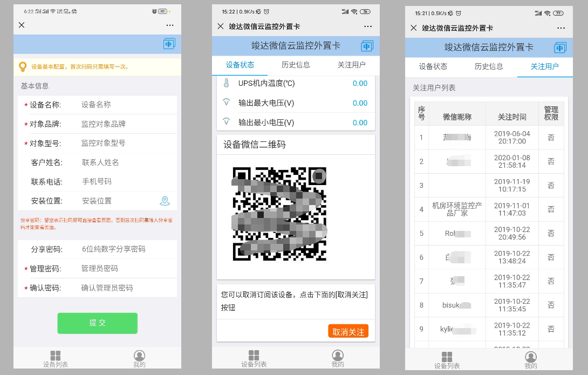The width and height of the screenshot is (588, 375).
Task: Tap the follow time 2019-11-19 10:17:15
Action: 512,185
